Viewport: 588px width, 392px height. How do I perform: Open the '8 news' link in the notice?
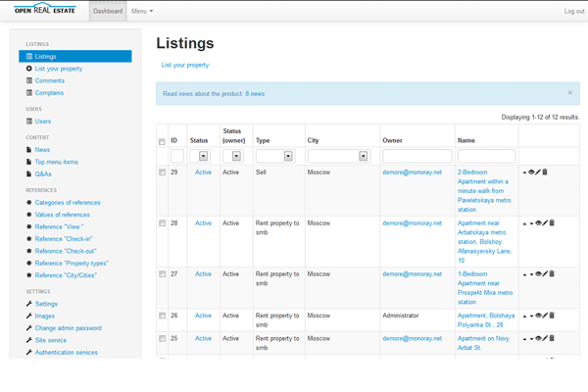tap(255, 93)
